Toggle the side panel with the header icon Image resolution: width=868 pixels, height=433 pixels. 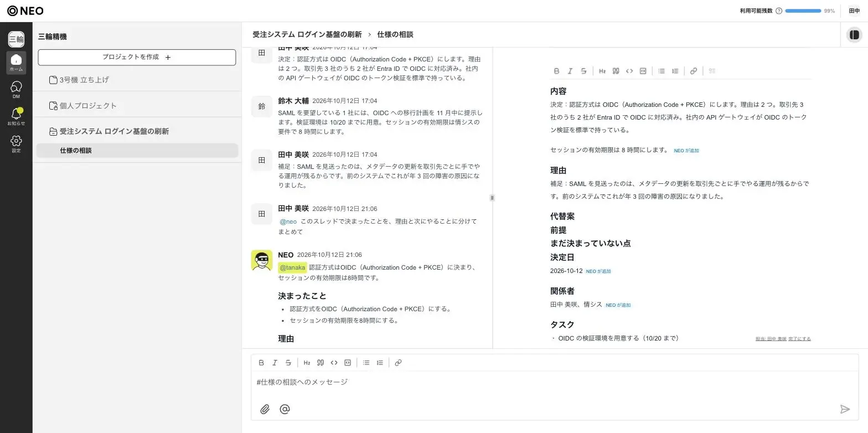(854, 35)
